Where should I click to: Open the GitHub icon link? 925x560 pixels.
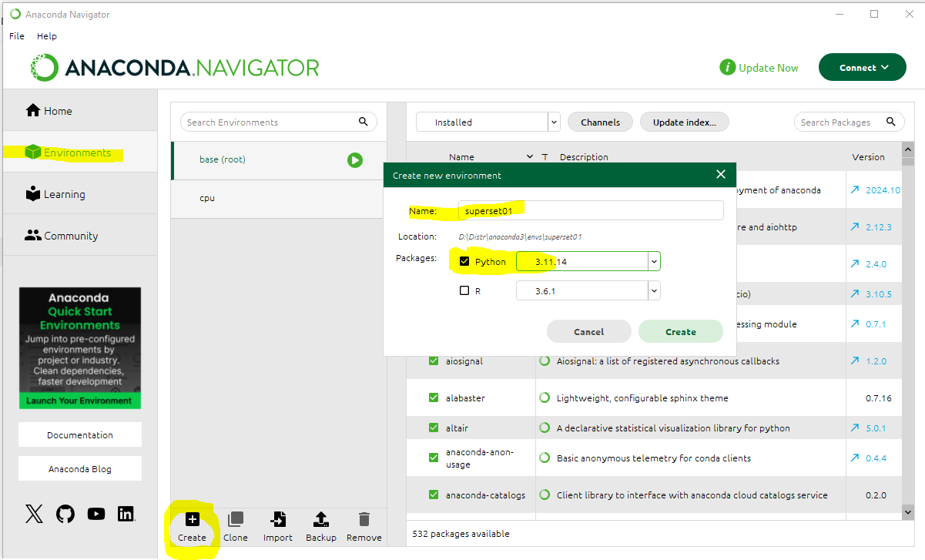click(x=65, y=514)
